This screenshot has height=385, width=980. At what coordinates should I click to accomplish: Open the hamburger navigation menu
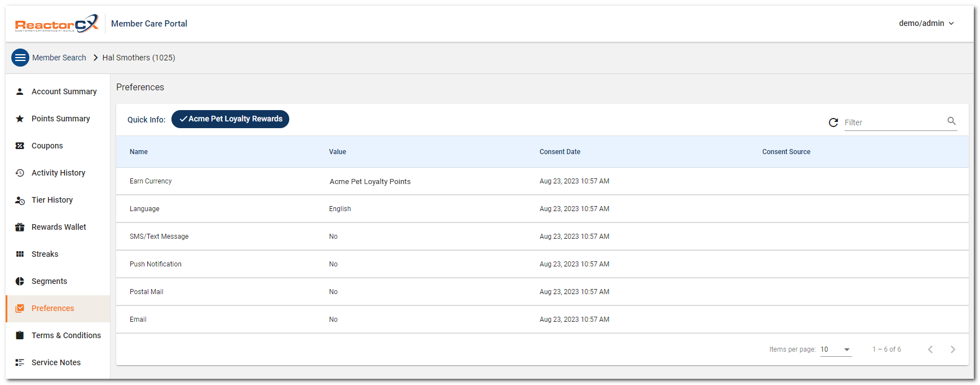pyautogui.click(x=20, y=58)
